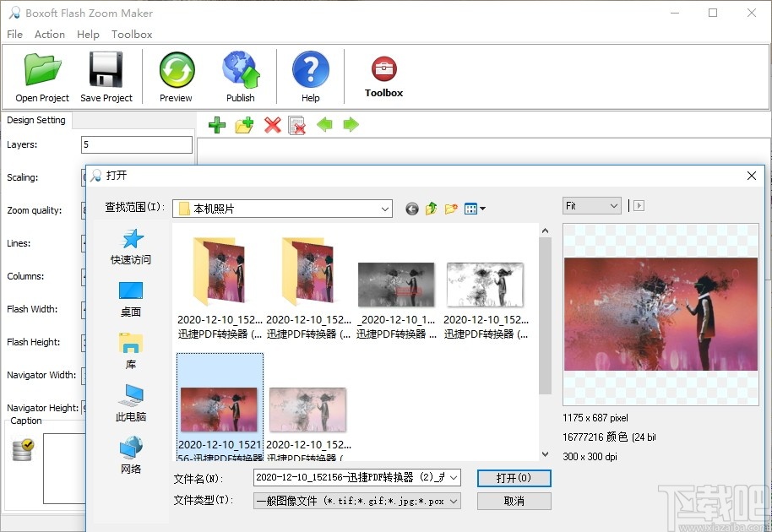
Task: Open the File menu
Action: [x=14, y=35]
